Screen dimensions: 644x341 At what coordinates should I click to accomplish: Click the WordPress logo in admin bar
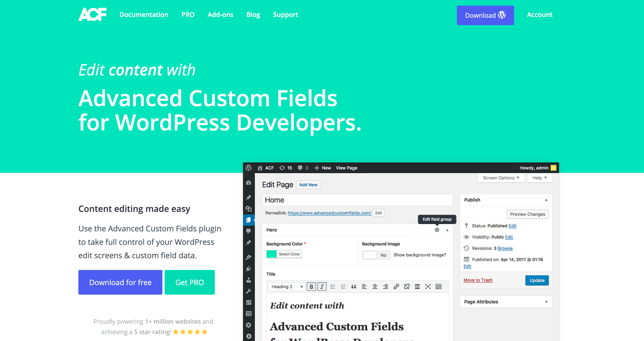249,168
